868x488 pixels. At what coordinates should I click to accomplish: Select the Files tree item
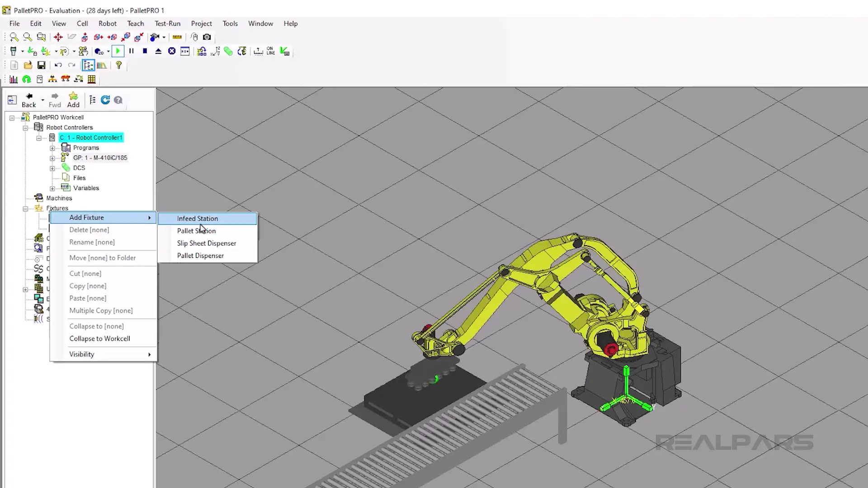click(79, 178)
